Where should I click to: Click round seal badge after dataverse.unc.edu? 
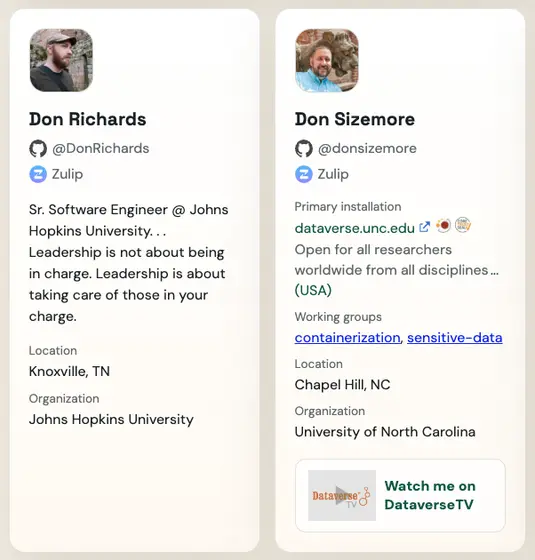tap(463, 225)
